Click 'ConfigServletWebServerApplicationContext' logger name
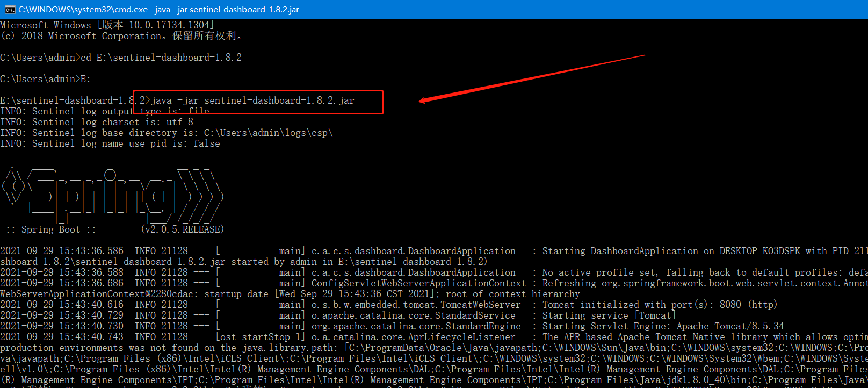868x388 pixels. click(x=419, y=283)
